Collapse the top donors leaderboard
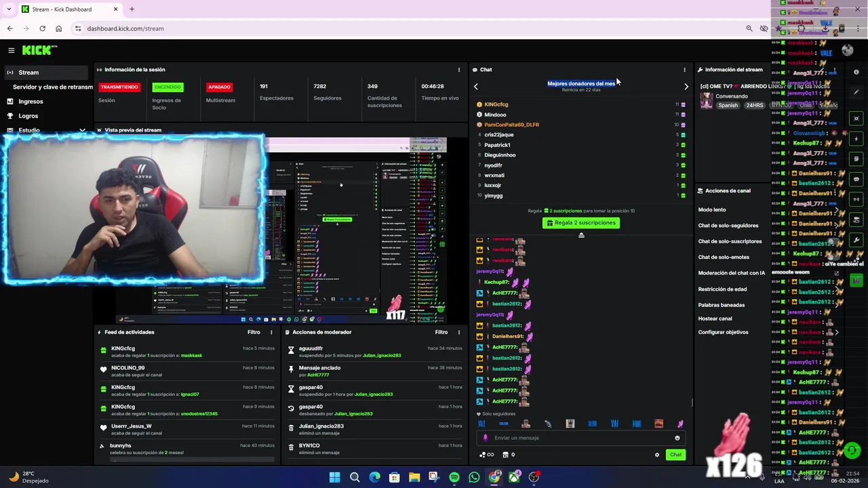Screen dimensions: 868x488 (x=581, y=235)
